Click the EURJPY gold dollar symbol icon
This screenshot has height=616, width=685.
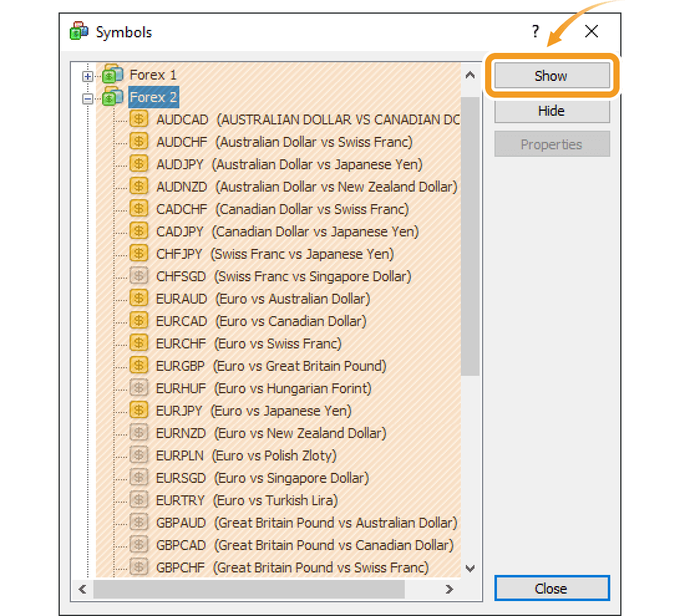click(139, 411)
